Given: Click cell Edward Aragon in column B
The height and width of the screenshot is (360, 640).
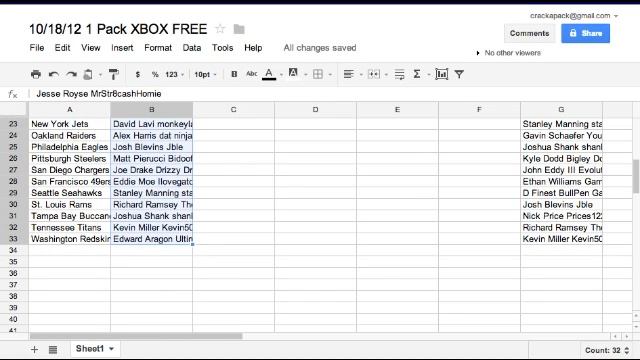Looking at the screenshot, I should pos(151,239).
